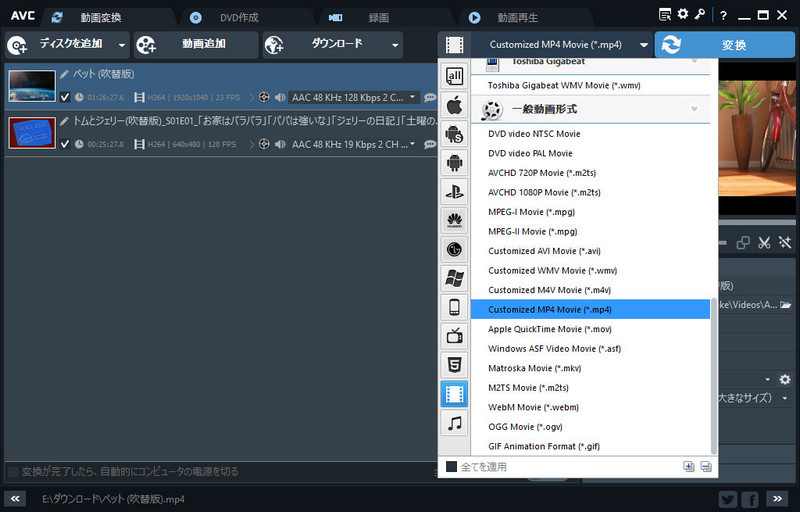Viewport: 800px width, 512px height.
Task: Select the HTML5 category icon
Action: coord(454,365)
